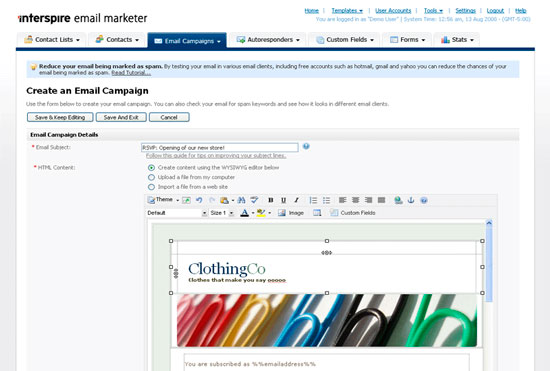Click the fullscreen editor icon beside Theme
Viewport: 550px width, 371px height.
186,200
